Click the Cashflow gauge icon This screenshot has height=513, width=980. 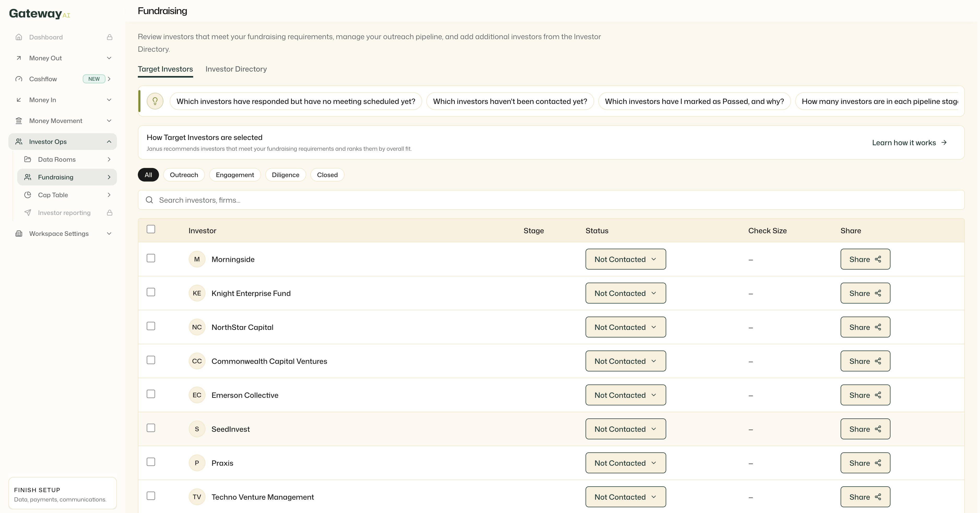coord(19,79)
